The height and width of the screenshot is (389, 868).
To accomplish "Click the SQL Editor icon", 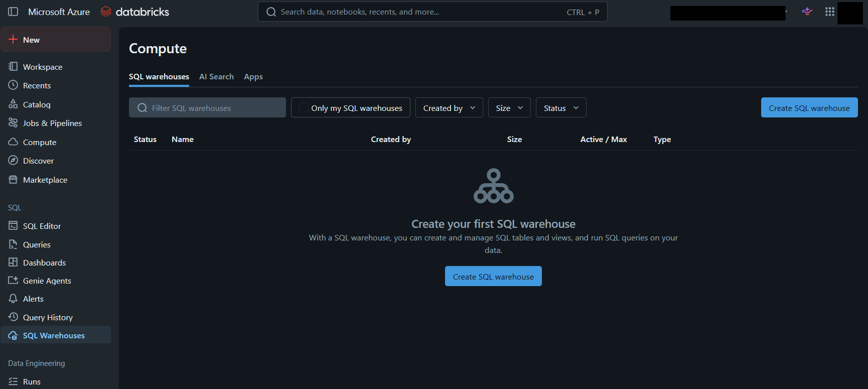I will pos(13,226).
